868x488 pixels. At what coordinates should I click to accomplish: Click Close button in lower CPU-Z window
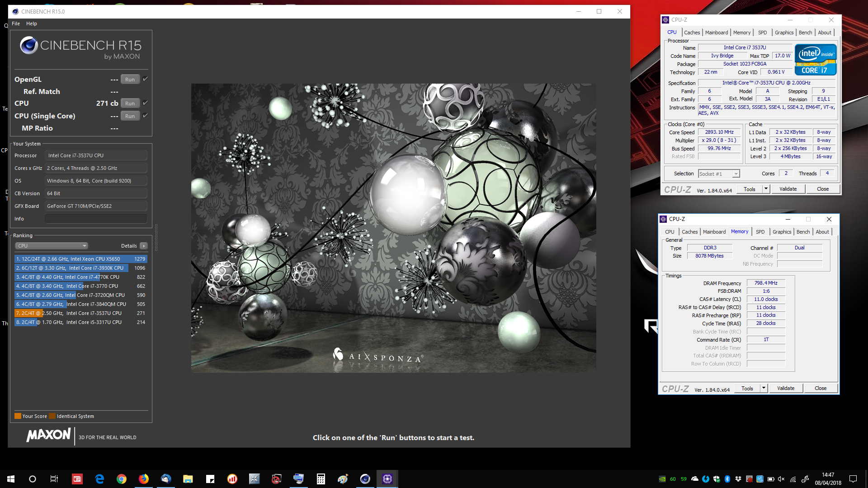[821, 388]
